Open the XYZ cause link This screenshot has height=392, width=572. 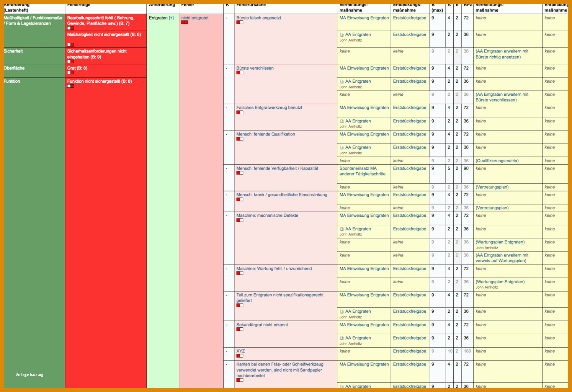[x=240, y=351]
